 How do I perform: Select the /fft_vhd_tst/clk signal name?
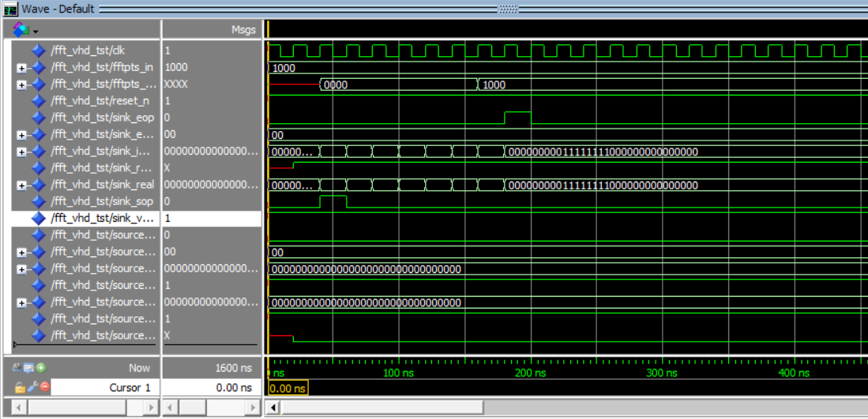[88, 51]
